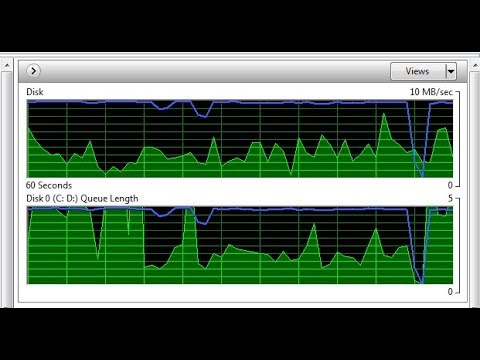
Task: Open the Views button
Action: tap(418, 71)
